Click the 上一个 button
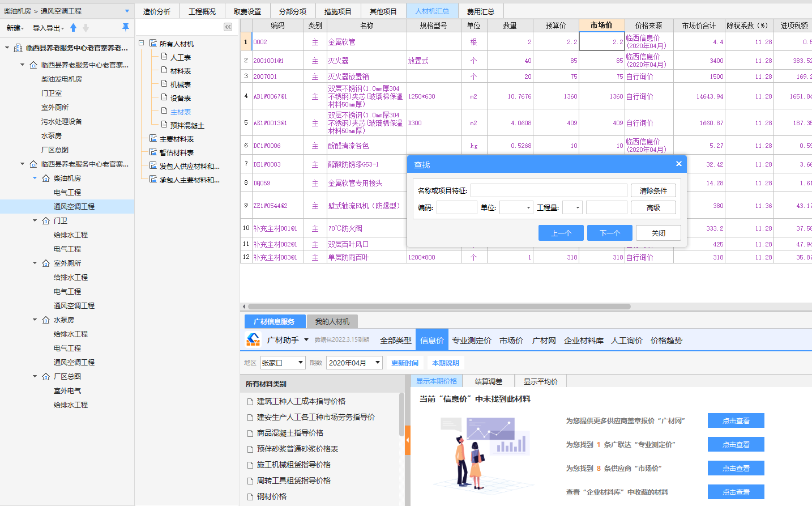The height and width of the screenshot is (506, 812). [561, 233]
